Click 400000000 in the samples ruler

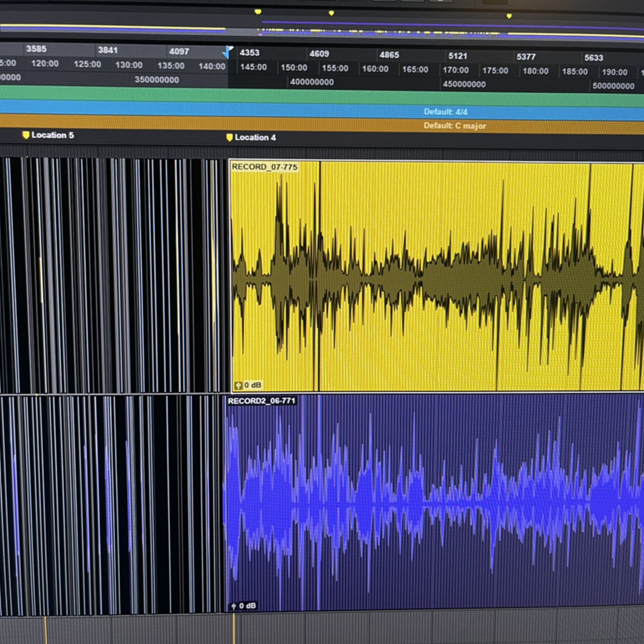(x=312, y=82)
